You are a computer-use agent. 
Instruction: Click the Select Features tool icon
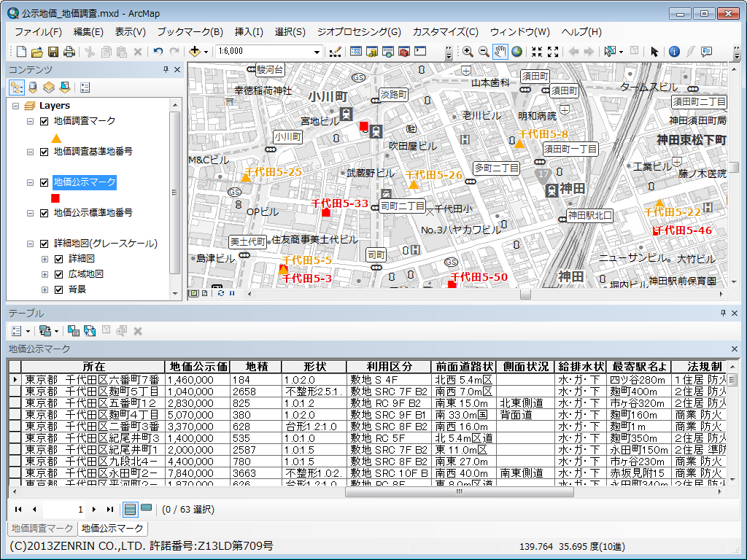click(x=610, y=52)
